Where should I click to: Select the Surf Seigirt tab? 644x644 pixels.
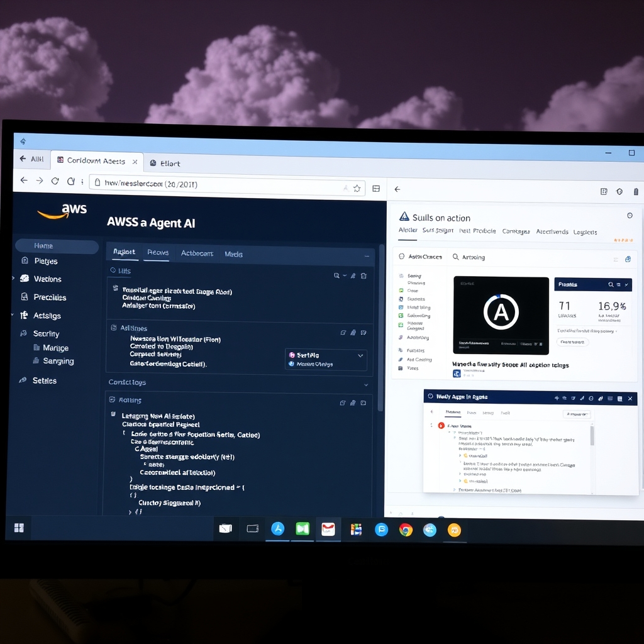[438, 230]
